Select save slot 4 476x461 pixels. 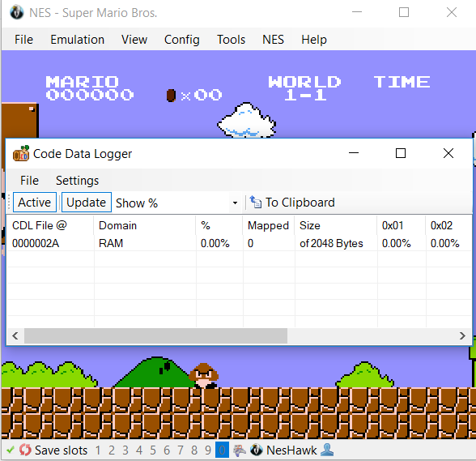tap(139, 450)
